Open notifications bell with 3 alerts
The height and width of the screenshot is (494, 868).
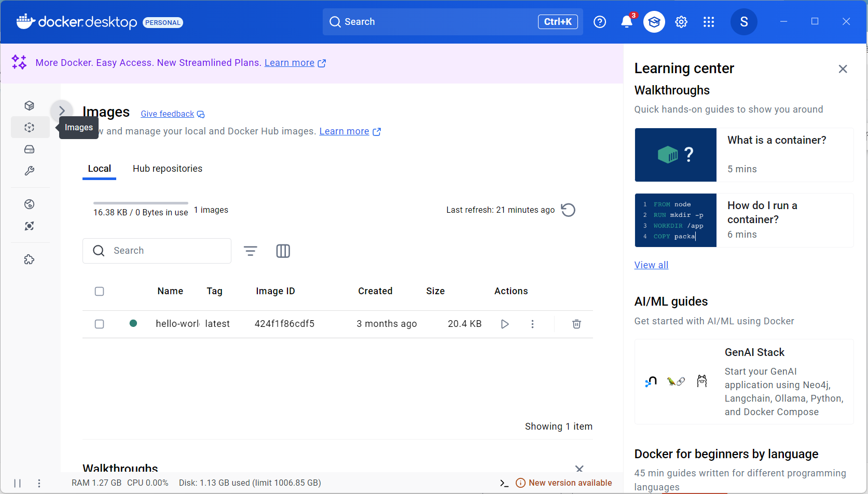pyautogui.click(x=627, y=22)
